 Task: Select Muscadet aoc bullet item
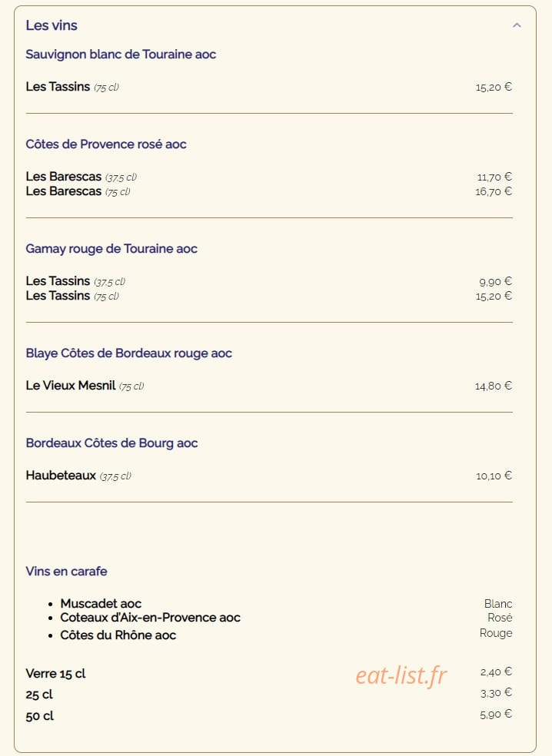click(101, 604)
